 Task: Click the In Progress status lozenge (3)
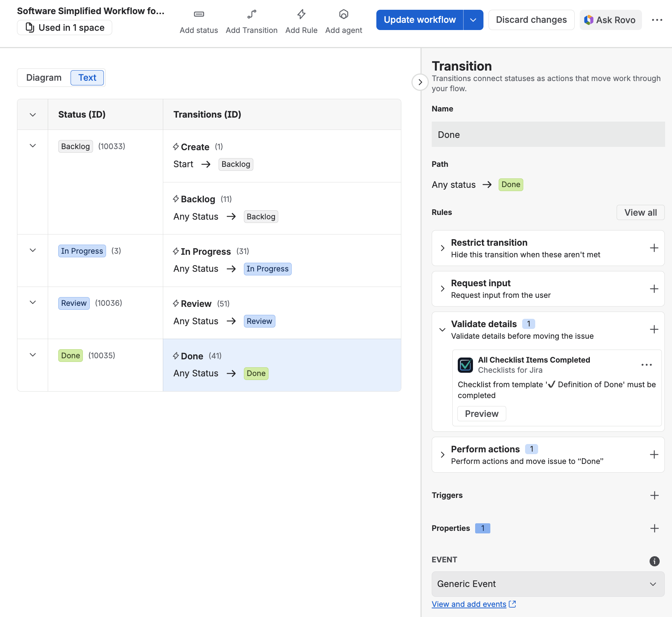(82, 251)
